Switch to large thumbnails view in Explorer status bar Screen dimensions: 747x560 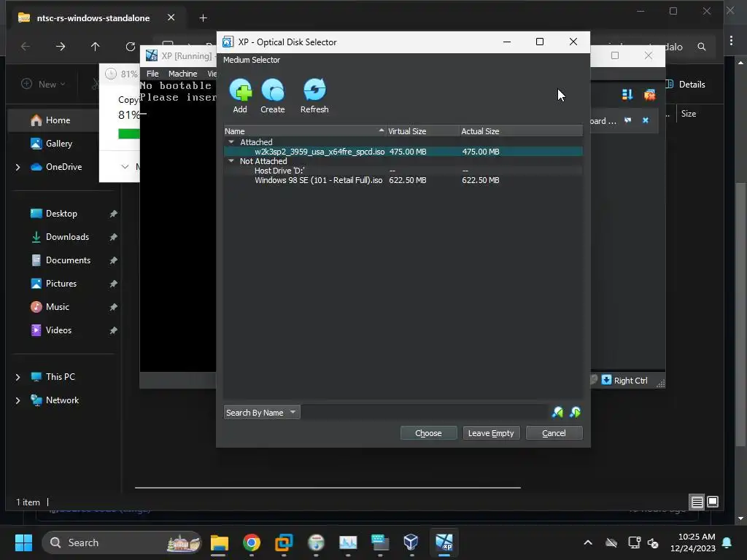point(713,502)
